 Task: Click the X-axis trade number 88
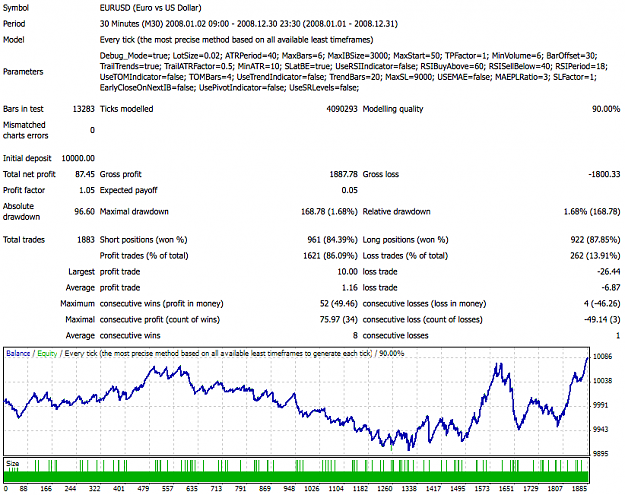coord(23,489)
